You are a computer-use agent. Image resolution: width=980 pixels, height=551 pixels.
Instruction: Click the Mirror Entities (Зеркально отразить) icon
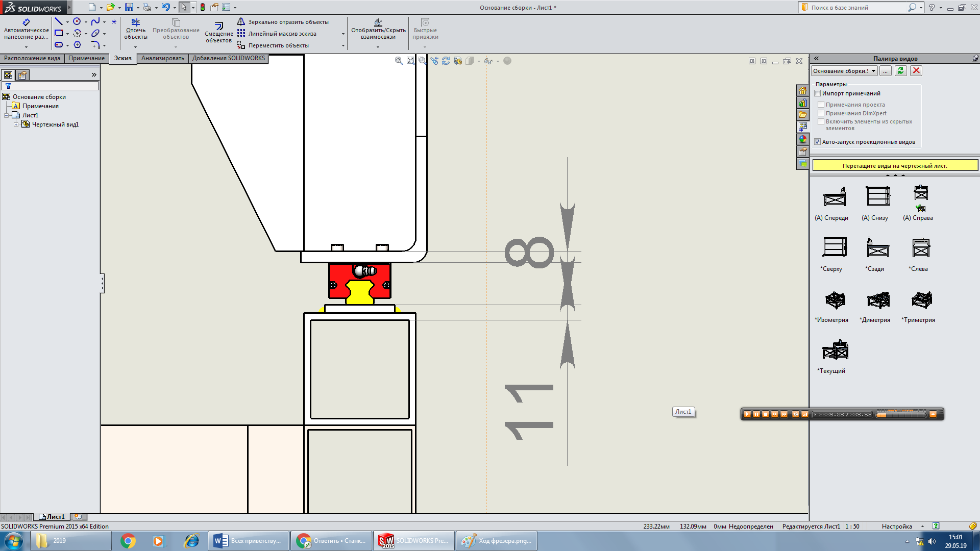pos(241,22)
